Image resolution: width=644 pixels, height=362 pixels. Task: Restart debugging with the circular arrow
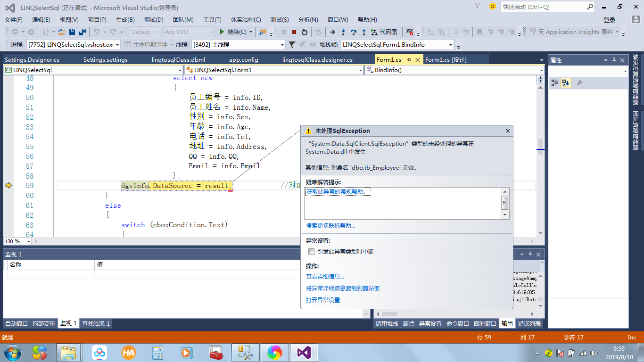[x=305, y=32]
